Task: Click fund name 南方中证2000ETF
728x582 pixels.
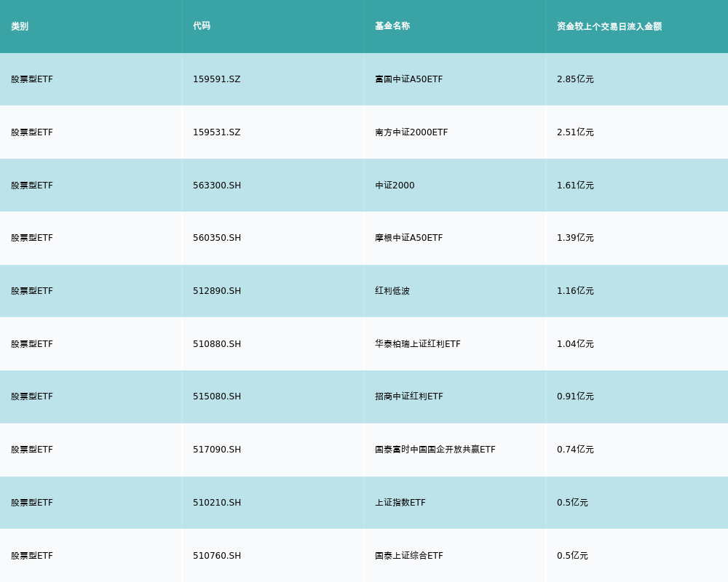Action: point(411,132)
